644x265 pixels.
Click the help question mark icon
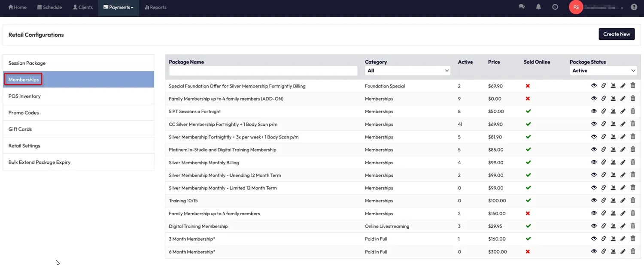click(x=634, y=7)
